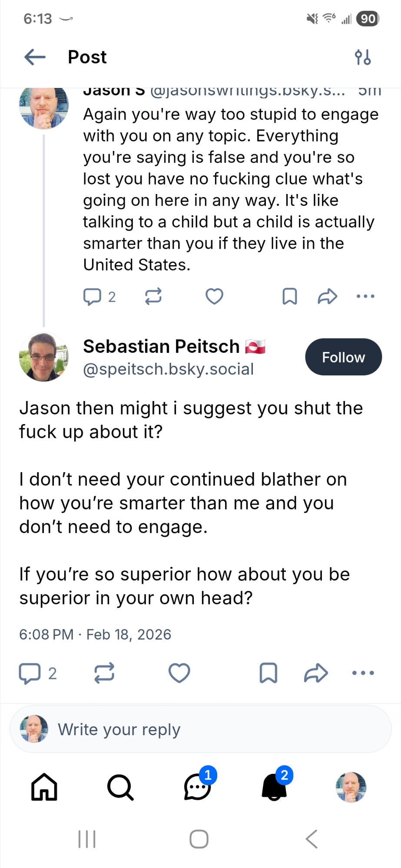Image resolution: width=401 pixels, height=868 pixels.
Task: Tap the Write your reply field
Action: tap(201, 730)
